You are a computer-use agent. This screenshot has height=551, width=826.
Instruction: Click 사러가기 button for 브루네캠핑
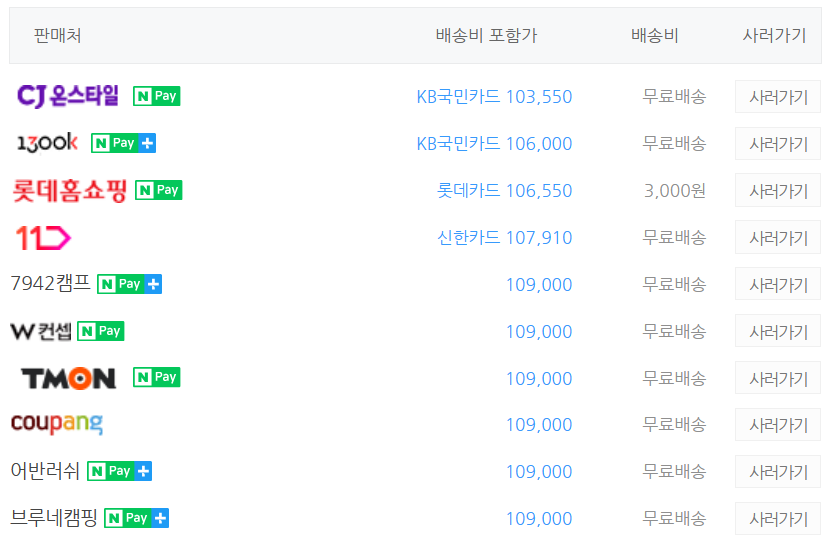(x=778, y=519)
